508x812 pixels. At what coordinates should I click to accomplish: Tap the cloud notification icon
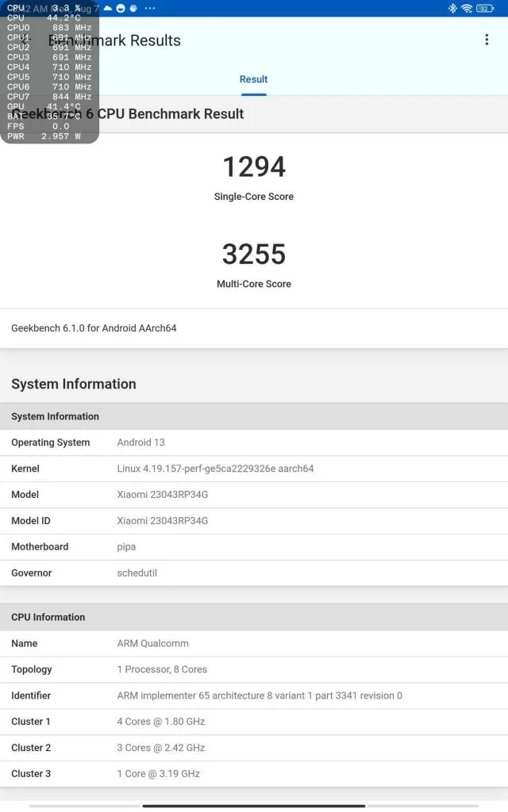108,8
